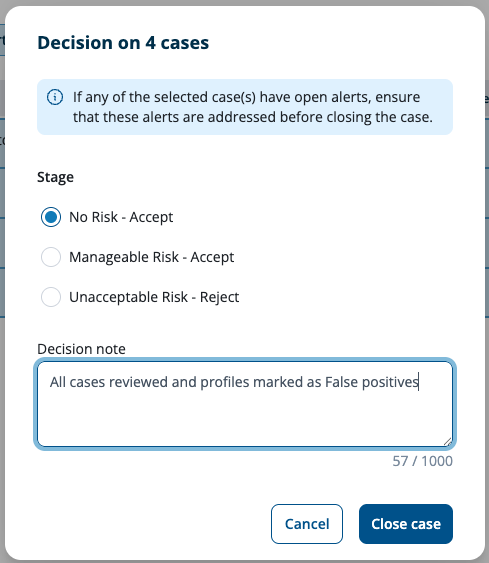489x563 pixels.
Task: Click the Close case button
Action: [x=406, y=524]
